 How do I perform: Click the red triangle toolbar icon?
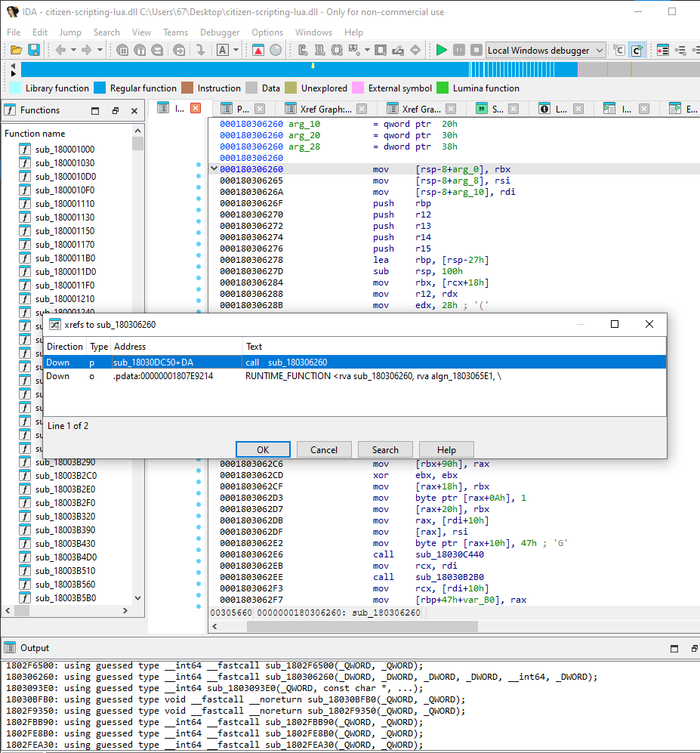[x=258, y=50]
